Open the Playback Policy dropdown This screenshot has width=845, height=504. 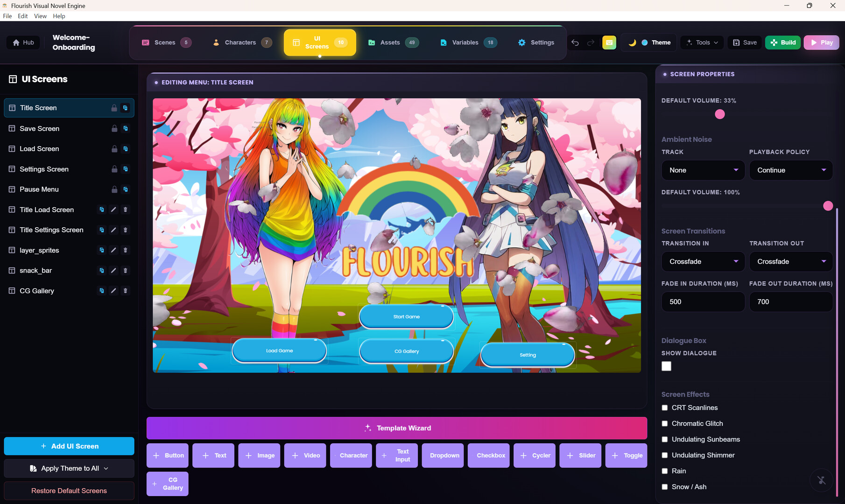click(790, 170)
